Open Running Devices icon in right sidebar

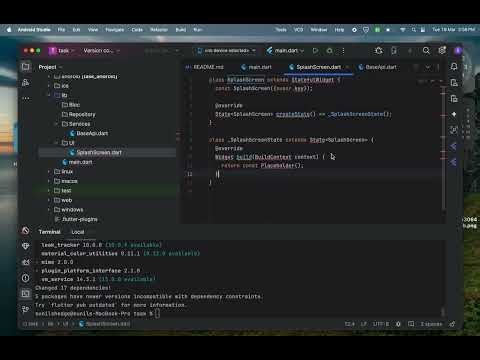454,99
